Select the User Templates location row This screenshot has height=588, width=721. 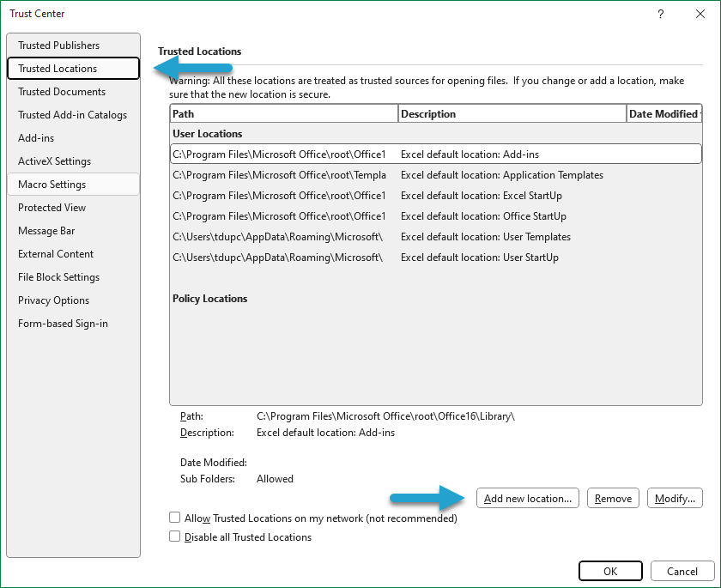click(x=436, y=237)
